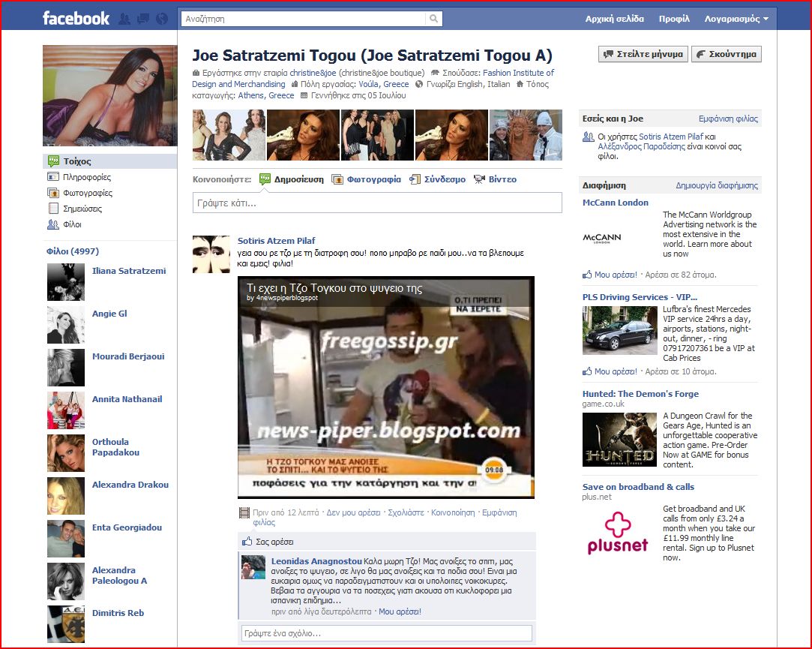Click thumbs-up icon beside McCann ad like

pos(587,275)
